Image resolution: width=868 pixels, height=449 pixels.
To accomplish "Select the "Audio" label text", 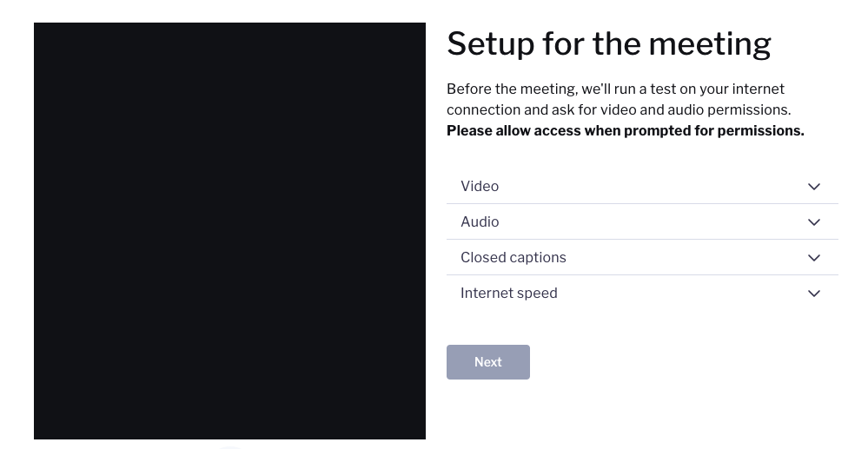I will pyautogui.click(x=480, y=222).
